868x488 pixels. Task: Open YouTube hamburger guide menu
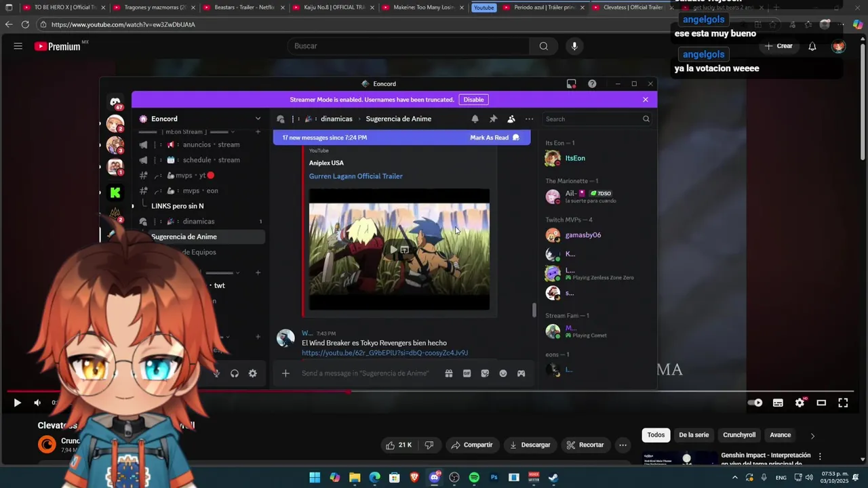[x=18, y=46]
